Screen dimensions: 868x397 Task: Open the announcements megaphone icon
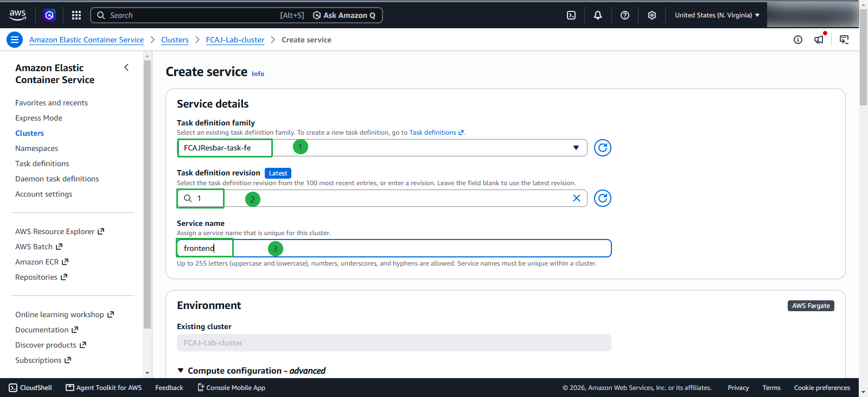click(819, 40)
